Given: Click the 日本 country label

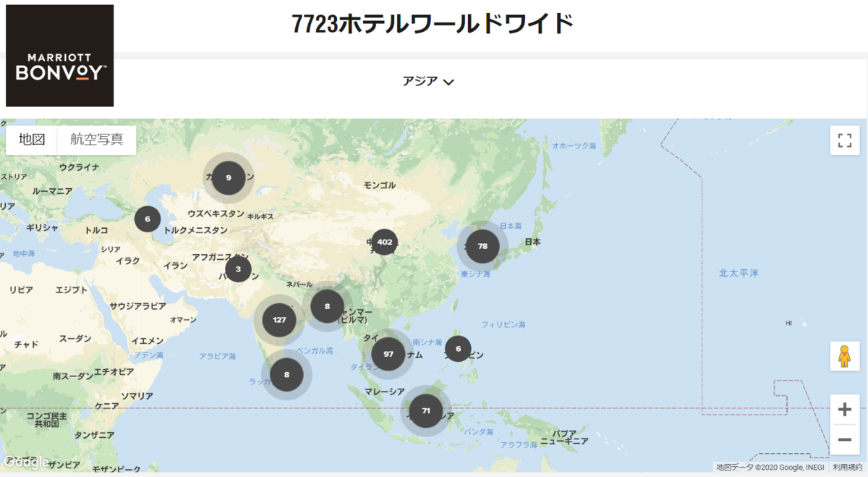Looking at the screenshot, I should click(x=532, y=242).
